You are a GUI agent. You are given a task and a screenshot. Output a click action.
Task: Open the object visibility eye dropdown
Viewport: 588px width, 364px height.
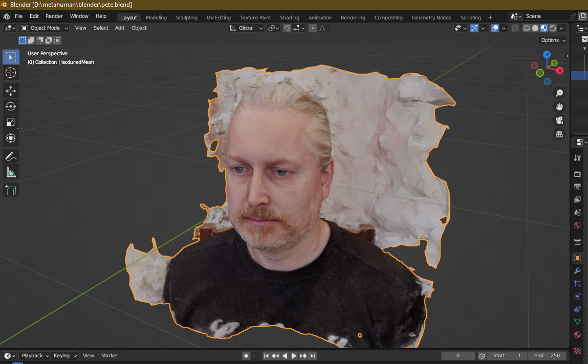pos(461,28)
